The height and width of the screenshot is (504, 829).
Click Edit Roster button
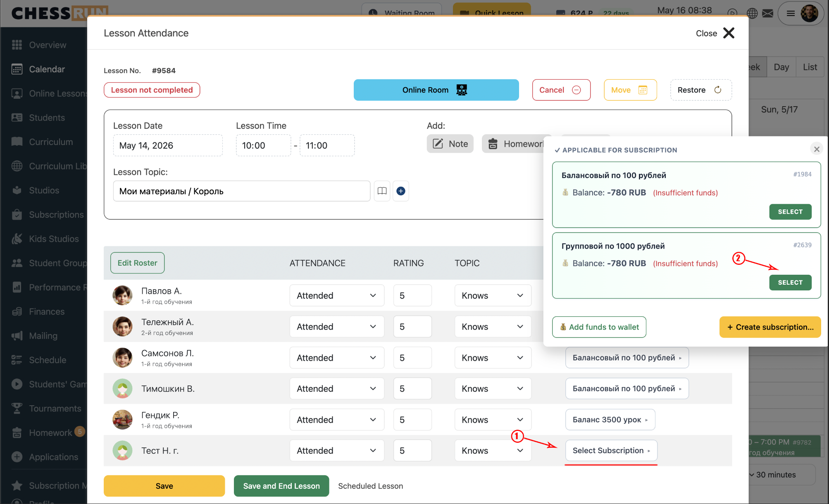point(137,263)
